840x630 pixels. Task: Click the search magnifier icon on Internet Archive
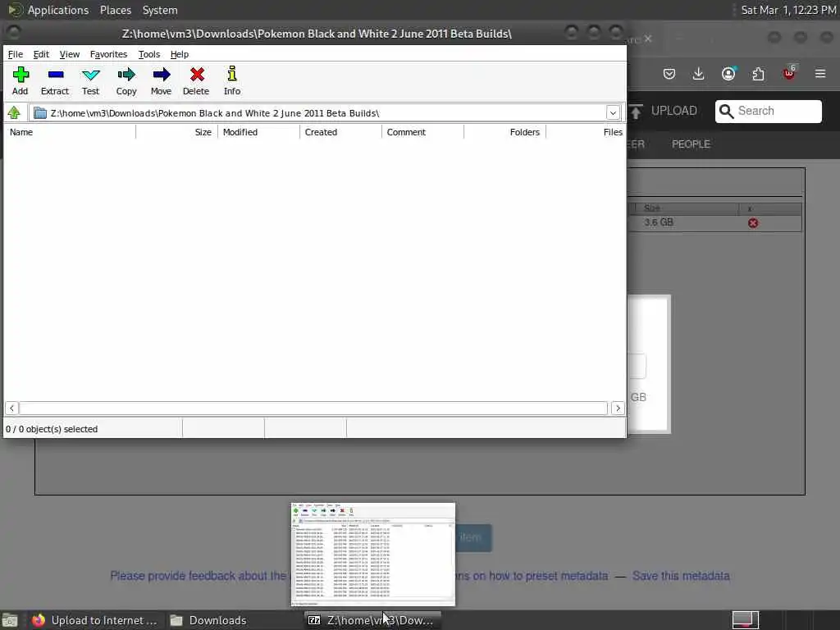point(726,111)
